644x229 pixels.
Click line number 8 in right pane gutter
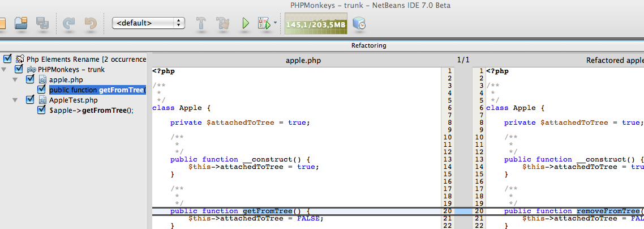point(481,122)
